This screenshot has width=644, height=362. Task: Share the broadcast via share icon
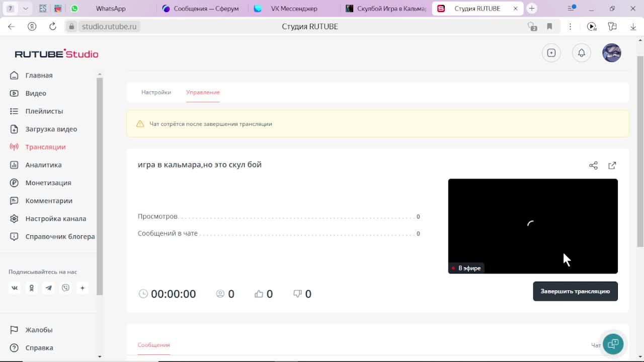pyautogui.click(x=594, y=165)
